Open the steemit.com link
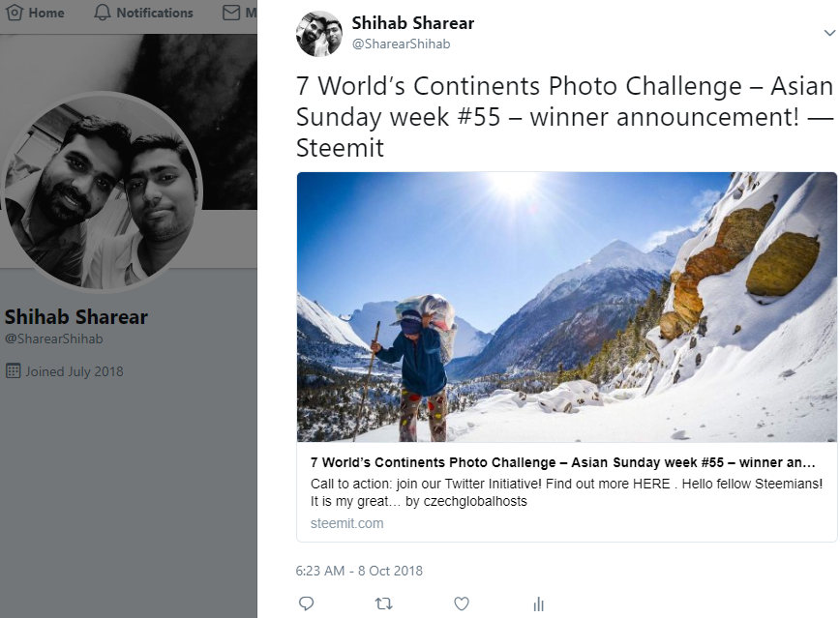This screenshot has height=618, width=840. pos(347,523)
